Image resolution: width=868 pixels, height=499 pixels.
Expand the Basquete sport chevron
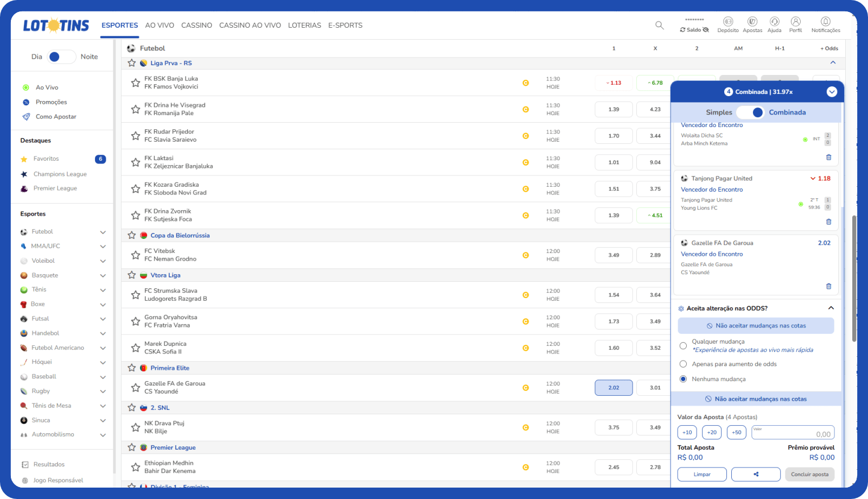pos(103,276)
